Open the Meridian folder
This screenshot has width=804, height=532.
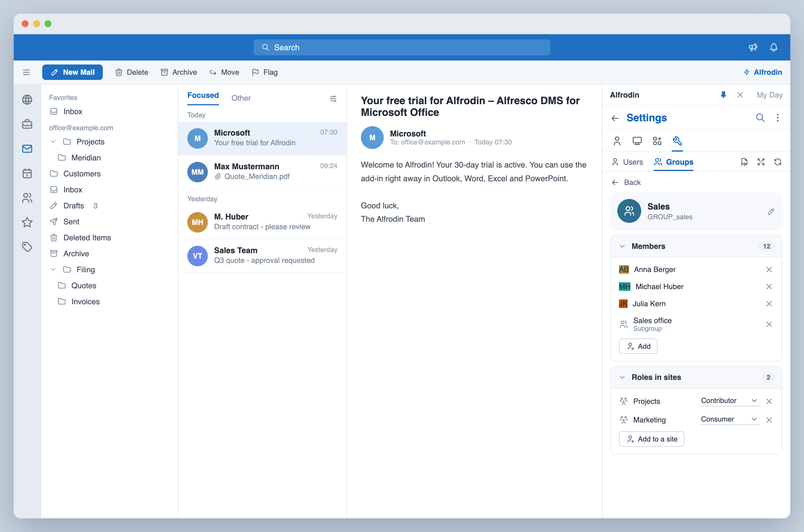(x=80, y=158)
